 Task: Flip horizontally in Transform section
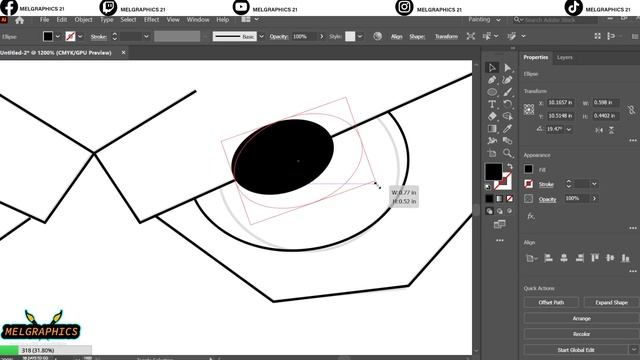pyautogui.click(x=599, y=130)
